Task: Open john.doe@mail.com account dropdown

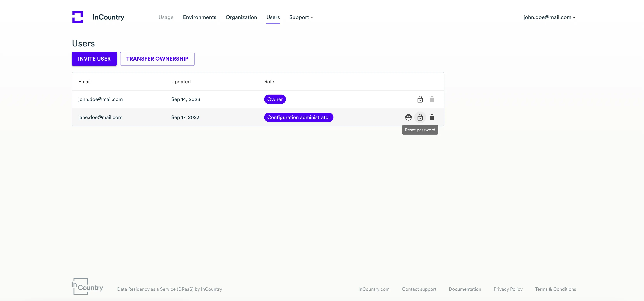Action: pos(549,17)
